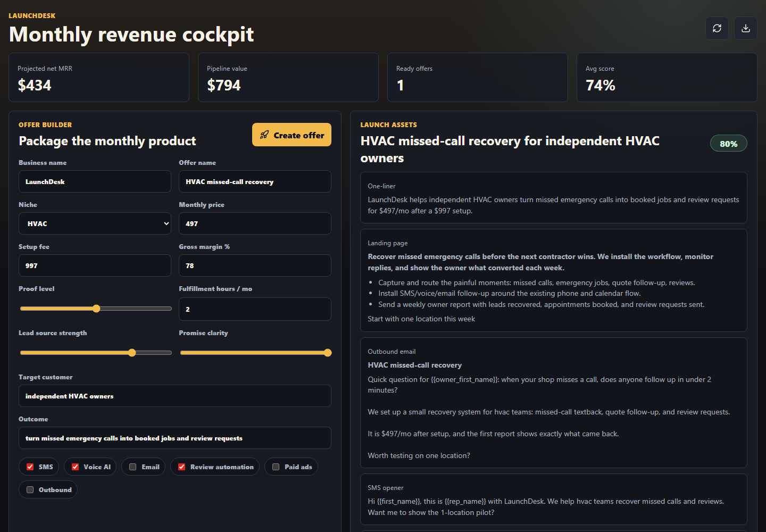Open the SMS opener asset card
Viewport: 766px width, 532px height.
554,500
